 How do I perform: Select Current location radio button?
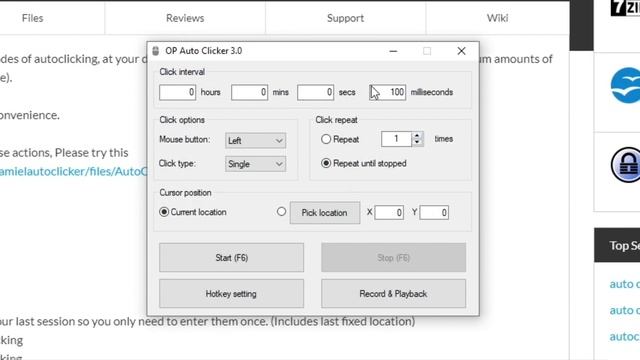(164, 212)
